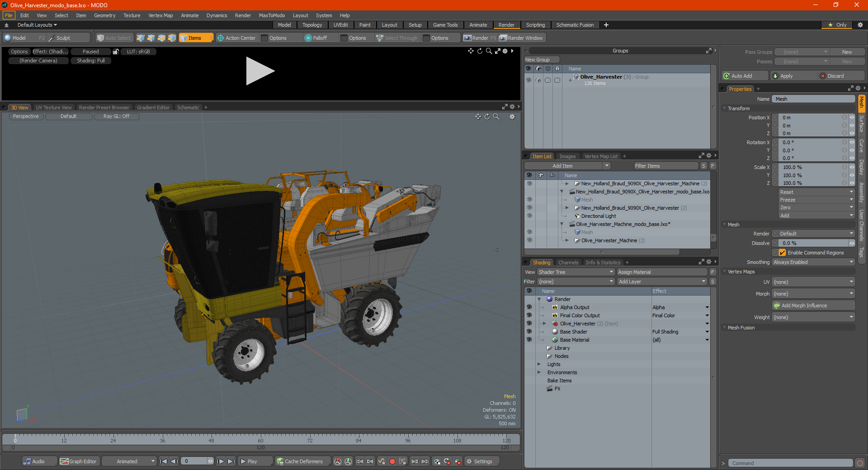This screenshot has width=868, height=470.
Task: Open Render Default dropdown in Mesh properties
Action: 816,234
